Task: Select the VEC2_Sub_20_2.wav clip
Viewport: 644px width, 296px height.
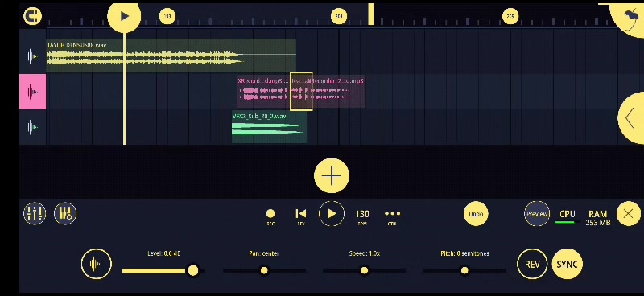Action: (269, 127)
